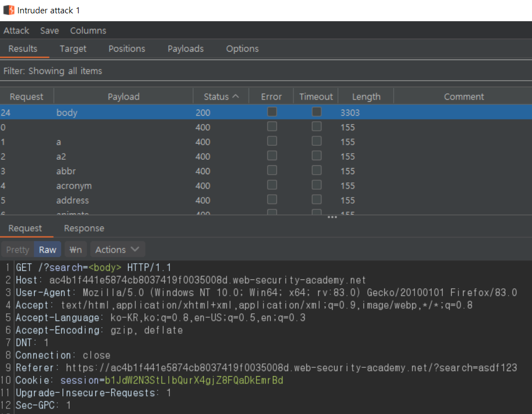Select the result row with payload acronym
This screenshot has width=532, height=414.
(74, 186)
